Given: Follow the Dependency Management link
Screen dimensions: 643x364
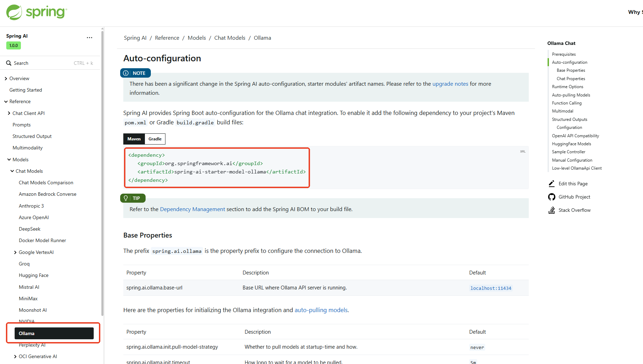Looking at the screenshot, I should (193, 209).
